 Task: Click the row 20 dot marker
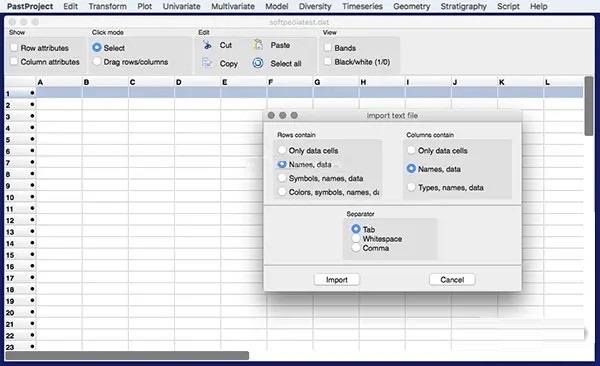pos(32,312)
